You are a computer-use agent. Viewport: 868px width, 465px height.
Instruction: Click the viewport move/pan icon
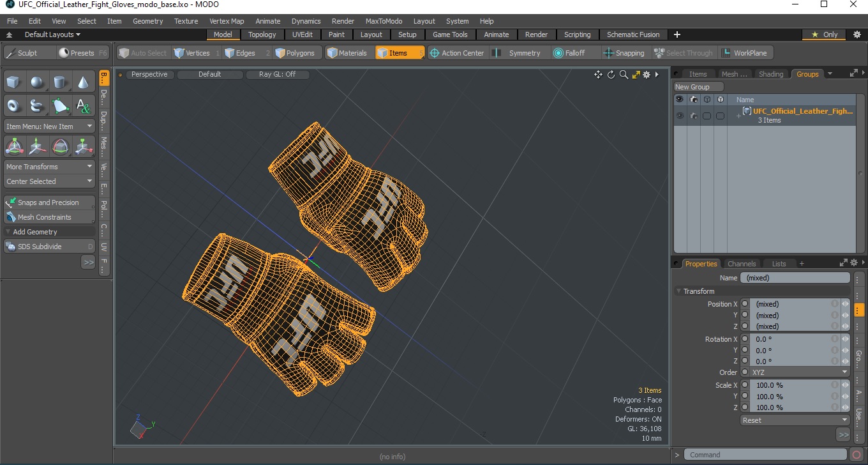[598, 75]
